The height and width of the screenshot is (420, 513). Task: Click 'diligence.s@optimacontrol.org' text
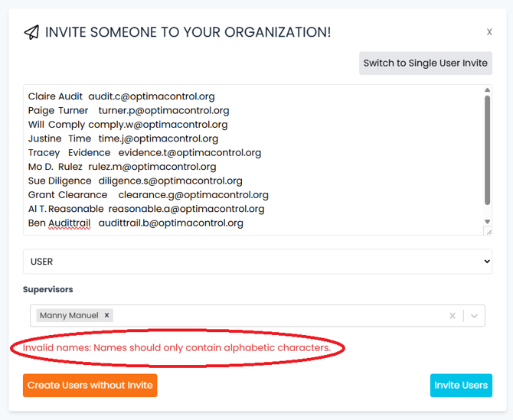pos(171,181)
